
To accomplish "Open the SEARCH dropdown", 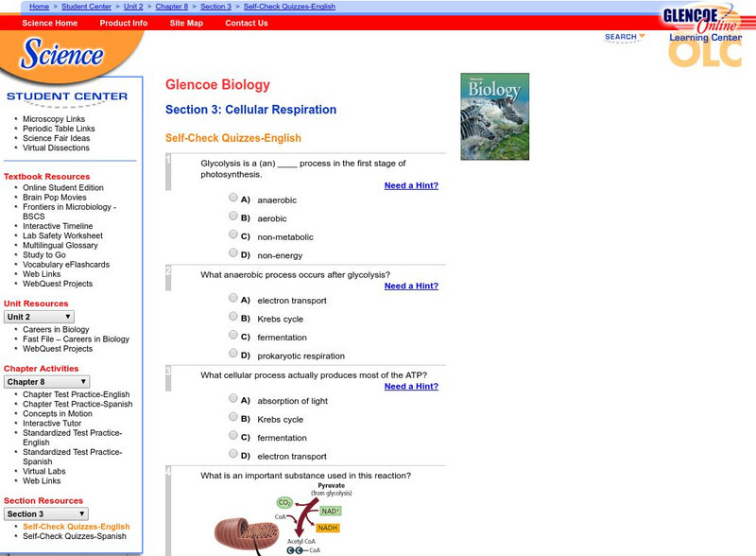I will coord(625,37).
